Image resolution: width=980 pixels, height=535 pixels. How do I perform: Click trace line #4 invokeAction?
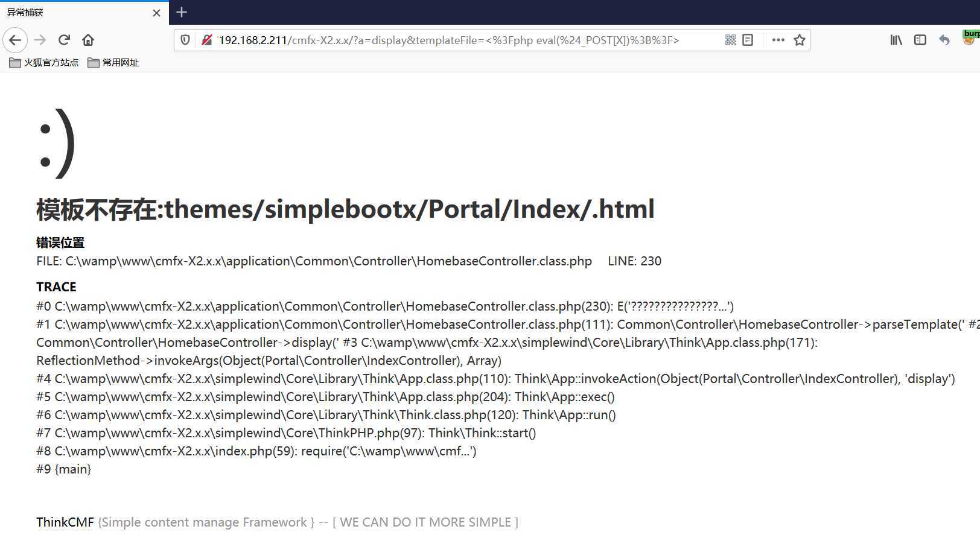[x=495, y=379]
